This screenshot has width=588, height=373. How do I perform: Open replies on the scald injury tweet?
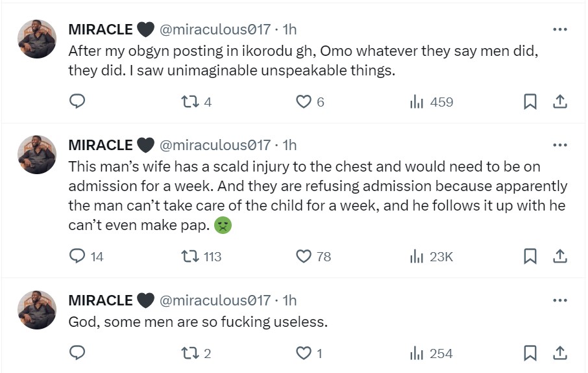coord(77,257)
